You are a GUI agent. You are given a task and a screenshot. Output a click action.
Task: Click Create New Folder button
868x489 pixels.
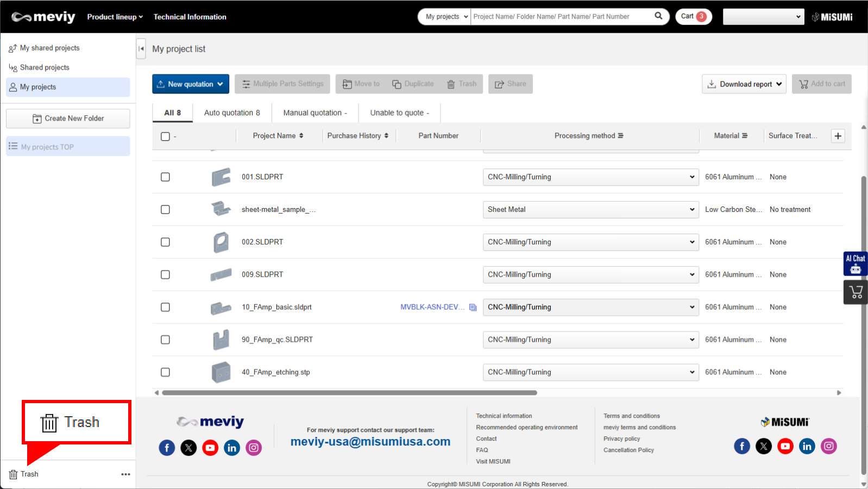tap(68, 118)
